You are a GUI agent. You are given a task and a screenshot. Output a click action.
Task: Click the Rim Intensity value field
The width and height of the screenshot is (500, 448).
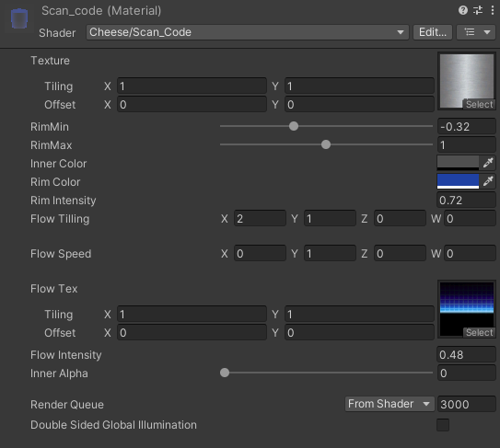pyautogui.click(x=466, y=201)
